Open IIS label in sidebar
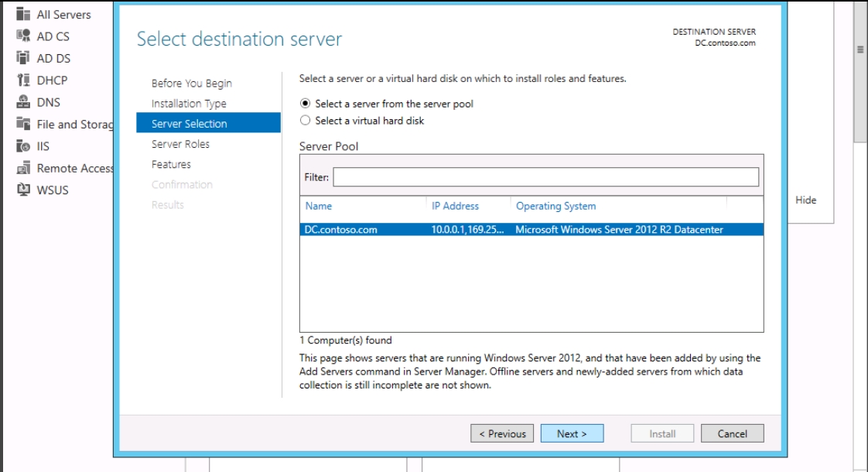Screen dimensions: 868x472 click(x=43, y=146)
